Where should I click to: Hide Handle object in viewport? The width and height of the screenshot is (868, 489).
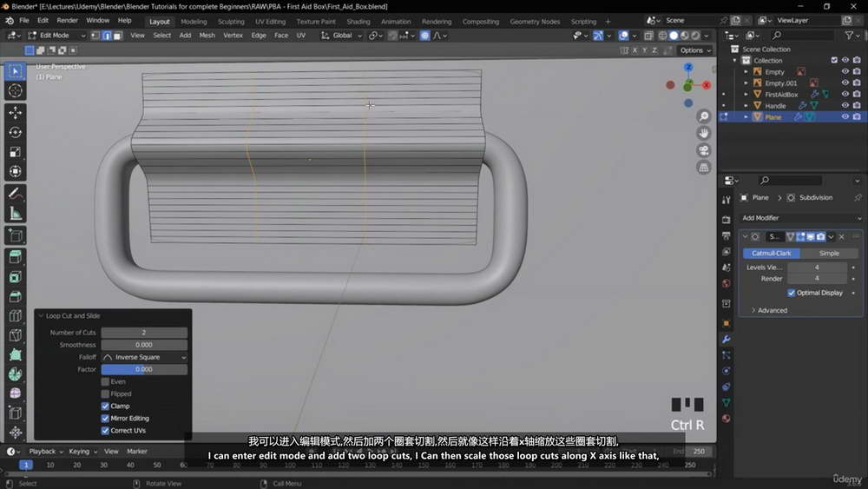tap(845, 105)
